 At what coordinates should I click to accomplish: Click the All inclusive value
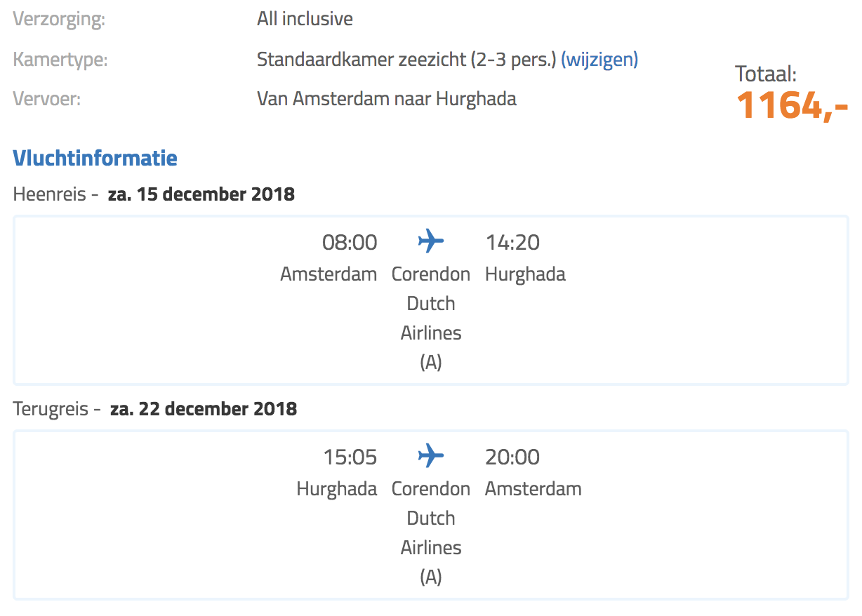click(x=305, y=19)
